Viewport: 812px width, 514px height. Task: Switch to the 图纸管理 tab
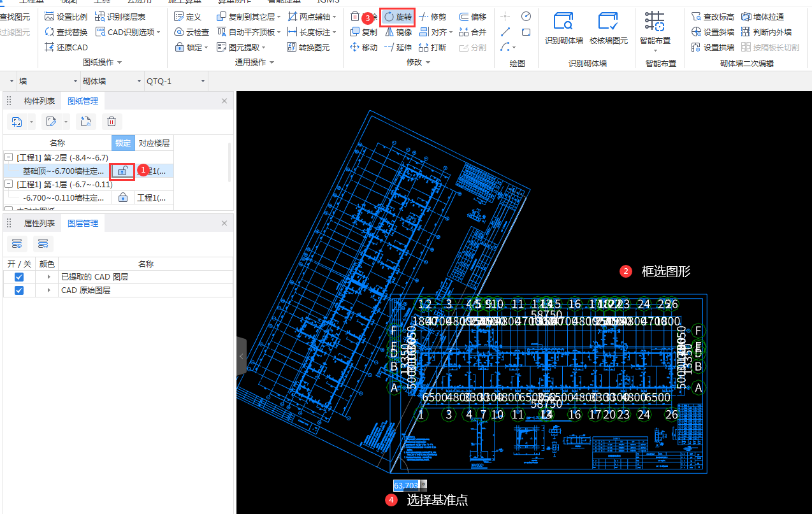[x=83, y=101]
